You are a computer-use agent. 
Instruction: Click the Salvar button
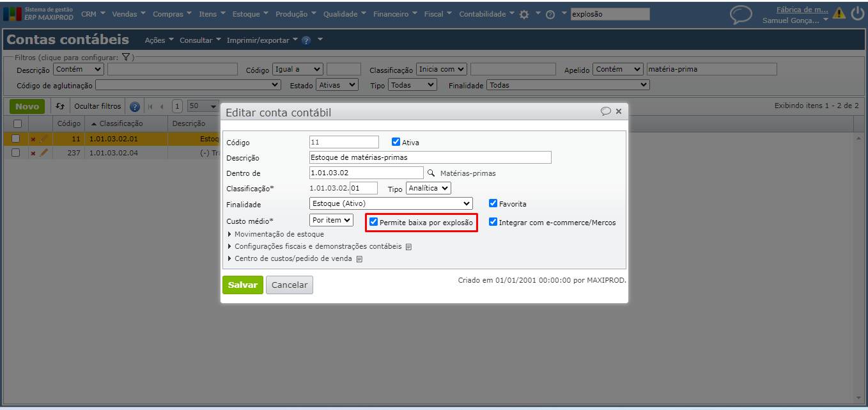(x=243, y=285)
